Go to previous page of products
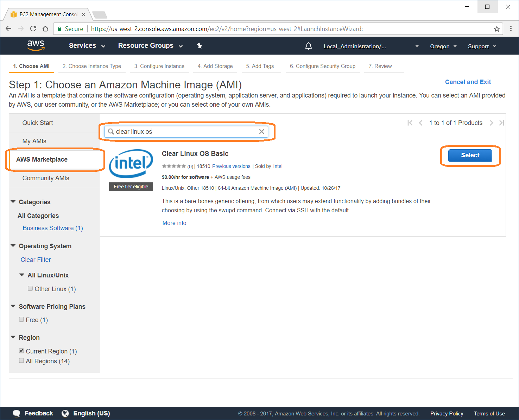 click(420, 123)
